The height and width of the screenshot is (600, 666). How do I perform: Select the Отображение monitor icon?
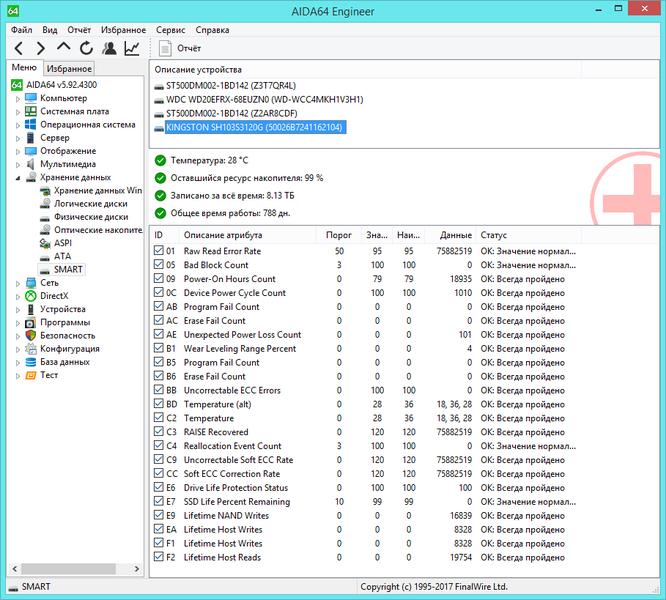31,151
